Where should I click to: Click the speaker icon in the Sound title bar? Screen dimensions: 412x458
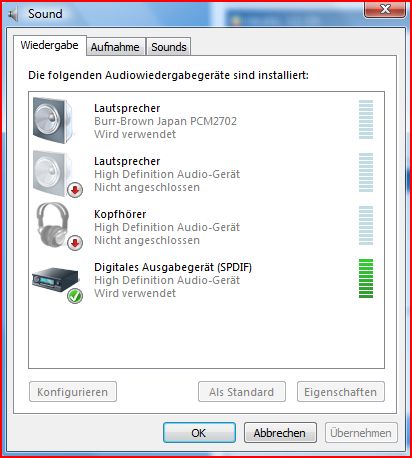(x=13, y=14)
